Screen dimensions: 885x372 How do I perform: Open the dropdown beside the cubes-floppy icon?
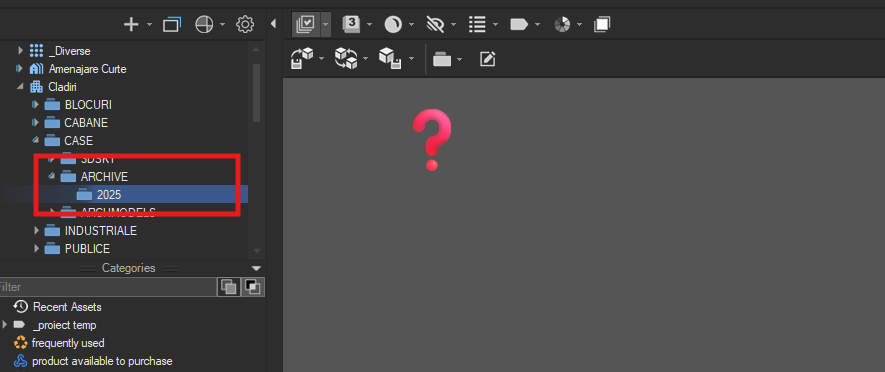pos(410,59)
